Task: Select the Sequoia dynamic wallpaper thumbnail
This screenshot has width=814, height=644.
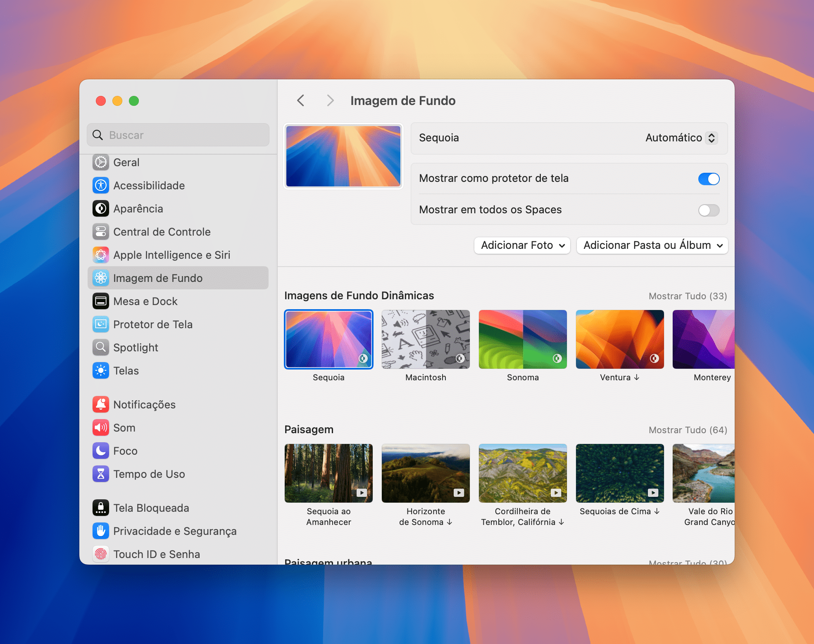Action: tap(328, 339)
